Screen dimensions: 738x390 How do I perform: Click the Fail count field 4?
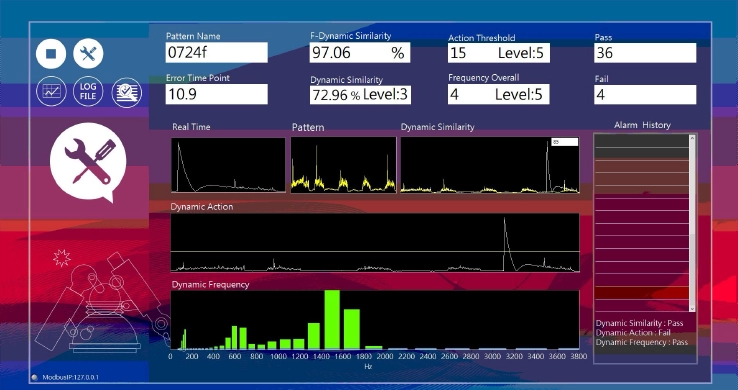[645, 95]
